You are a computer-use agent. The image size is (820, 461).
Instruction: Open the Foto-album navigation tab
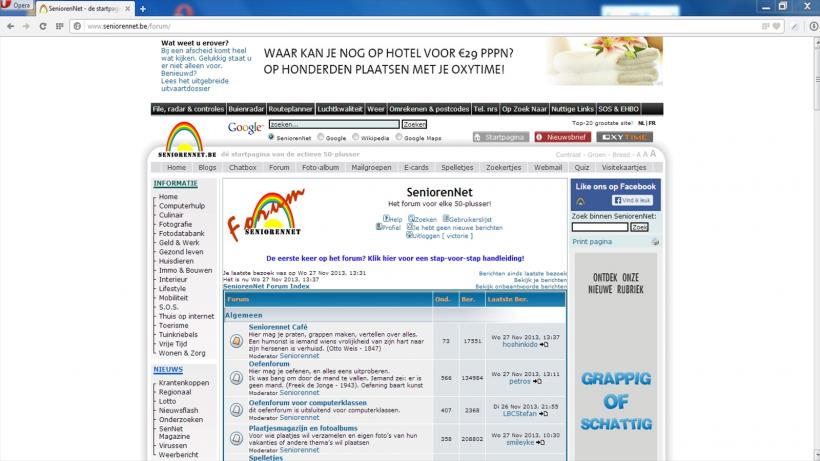click(x=320, y=168)
